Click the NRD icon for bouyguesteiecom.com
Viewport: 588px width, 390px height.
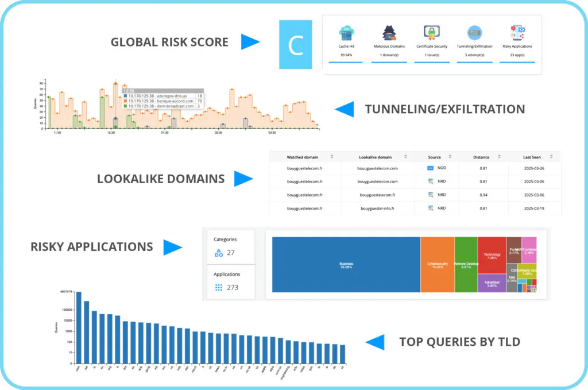click(x=430, y=182)
